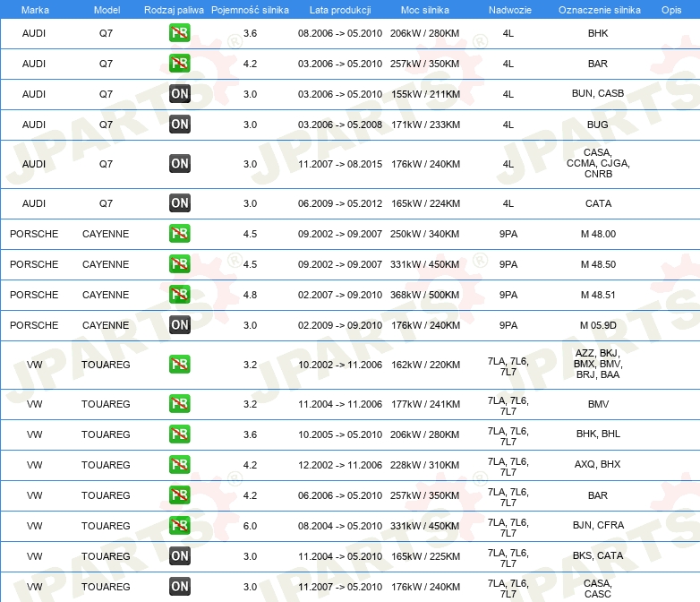Viewport: 700px width, 602px height.
Task: Click power value 155kW / 211KM
Action: 425,94
